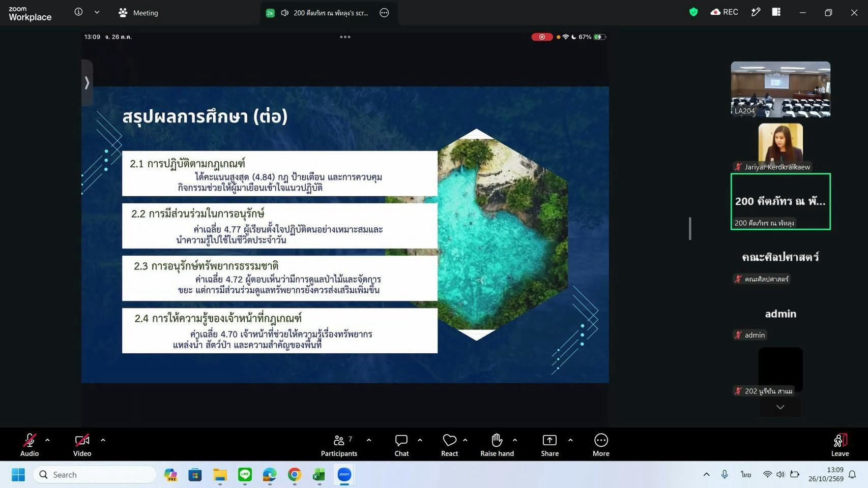
Task: Open Excel in taskbar
Action: (319, 475)
